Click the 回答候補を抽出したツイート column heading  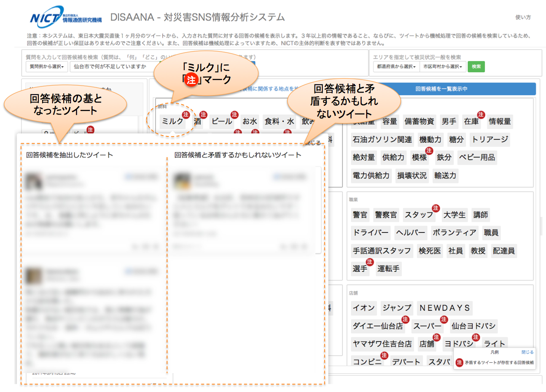tap(69, 155)
